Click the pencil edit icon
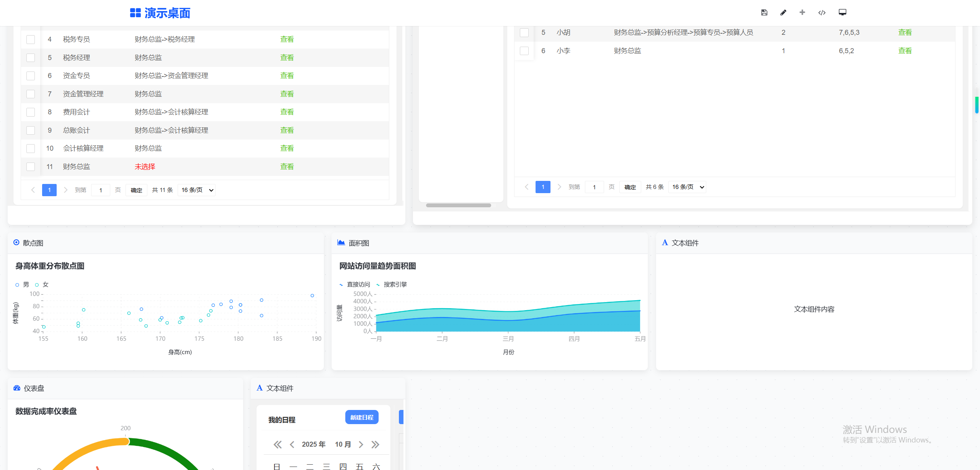Image resolution: width=980 pixels, height=470 pixels. 783,13
